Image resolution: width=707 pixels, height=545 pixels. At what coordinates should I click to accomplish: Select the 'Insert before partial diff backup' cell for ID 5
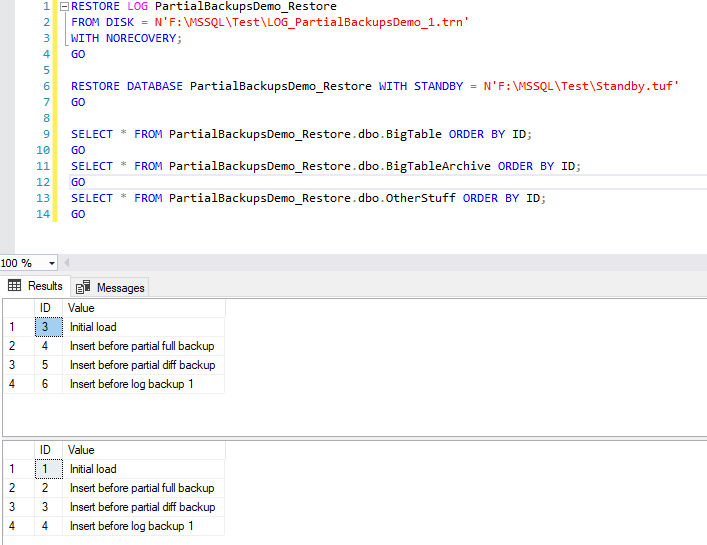pos(142,365)
